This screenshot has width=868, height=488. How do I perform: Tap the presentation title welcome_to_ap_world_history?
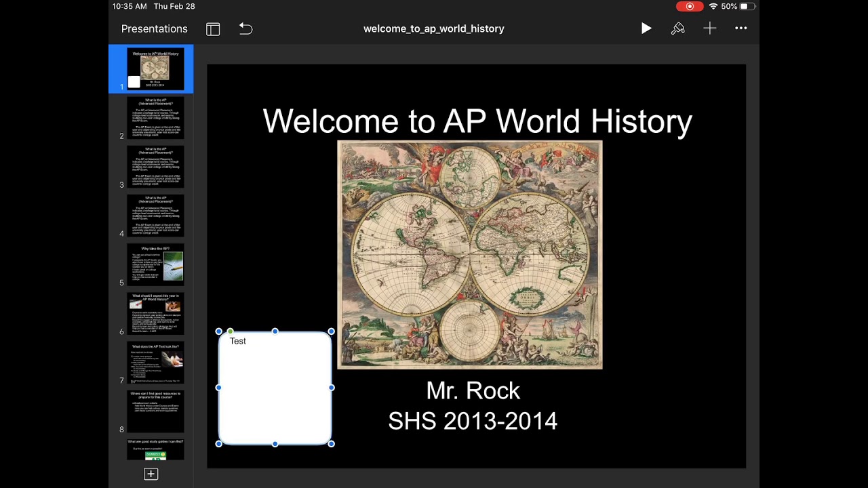click(x=434, y=28)
